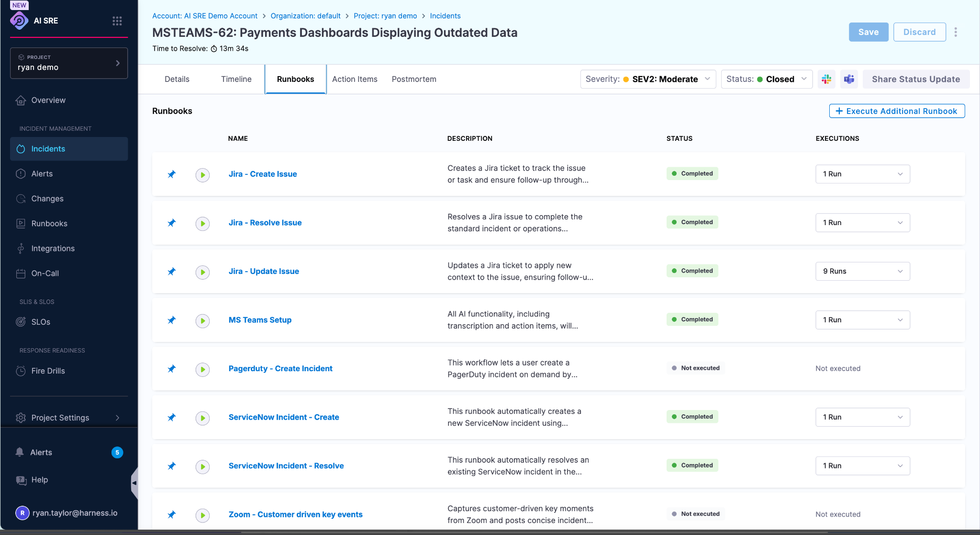Open the more options kebab menu
This screenshot has height=535, width=980.
click(x=956, y=32)
